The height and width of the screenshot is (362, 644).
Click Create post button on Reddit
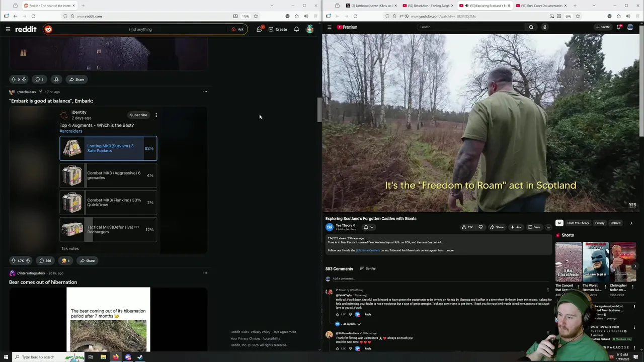point(278,29)
